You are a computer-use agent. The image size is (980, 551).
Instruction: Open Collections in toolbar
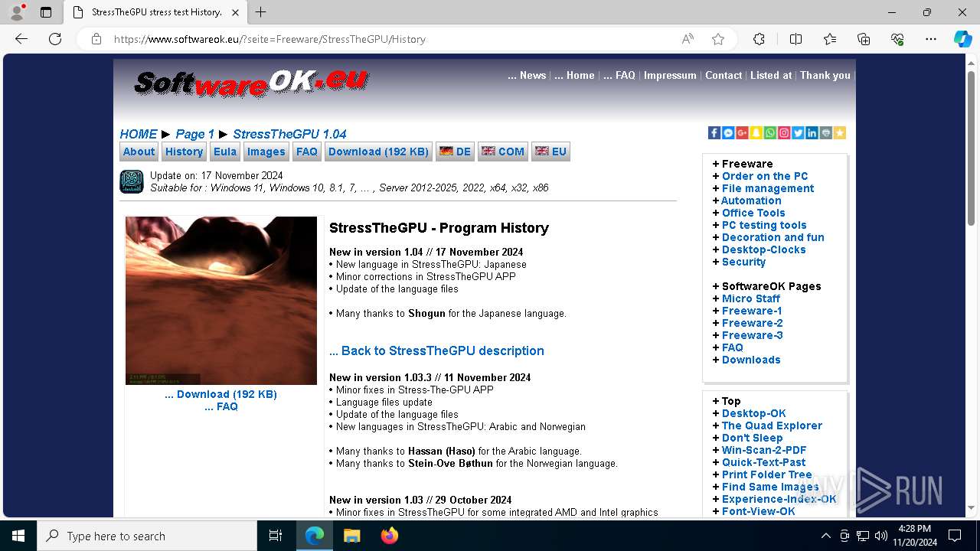point(864,39)
